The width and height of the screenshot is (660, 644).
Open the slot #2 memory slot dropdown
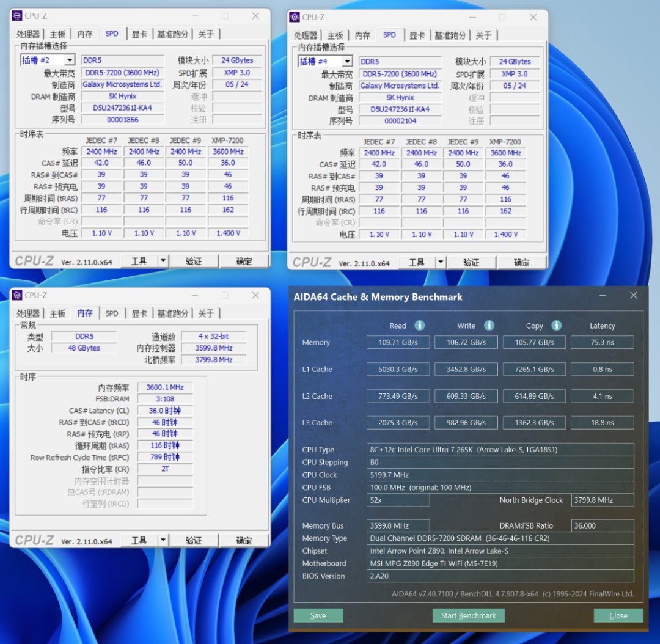click(70, 60)
